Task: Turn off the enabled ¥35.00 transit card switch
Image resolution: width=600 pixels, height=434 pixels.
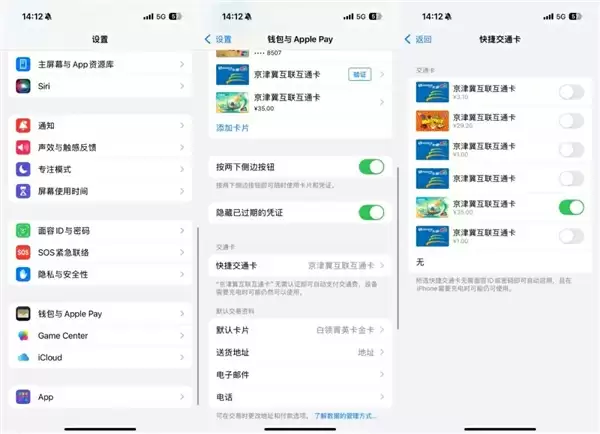Action: click(570, 208)
